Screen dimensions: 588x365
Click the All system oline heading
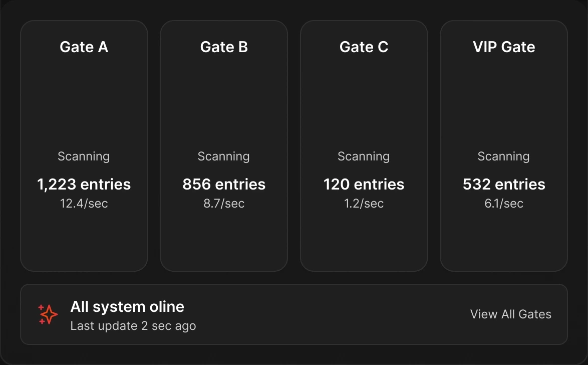tap(127, 307)
